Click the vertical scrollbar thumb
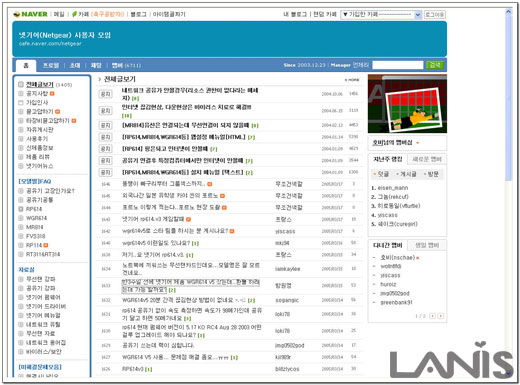This screenshot has height=385, width=520. click(508, 98)
